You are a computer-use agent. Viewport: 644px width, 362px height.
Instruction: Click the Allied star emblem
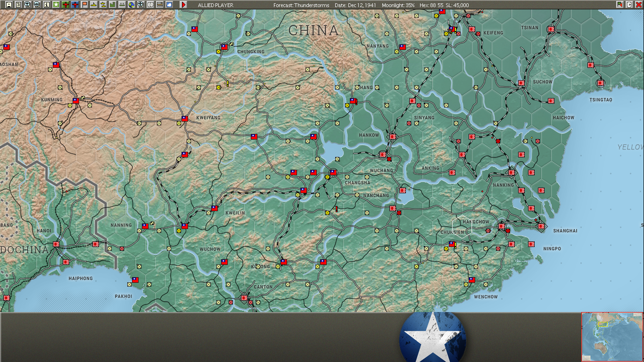433,337
